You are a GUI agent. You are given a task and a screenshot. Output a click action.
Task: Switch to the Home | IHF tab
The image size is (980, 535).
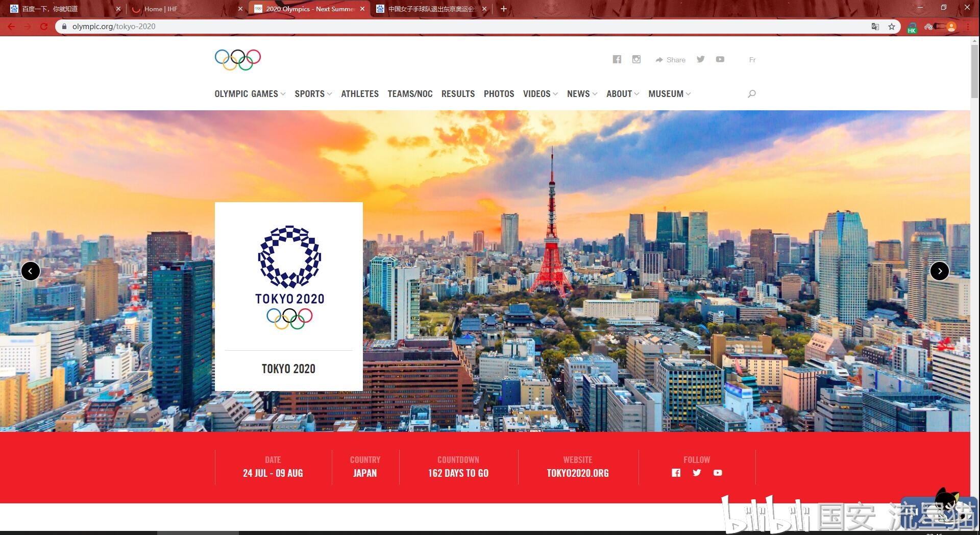(x=184, y=9)
